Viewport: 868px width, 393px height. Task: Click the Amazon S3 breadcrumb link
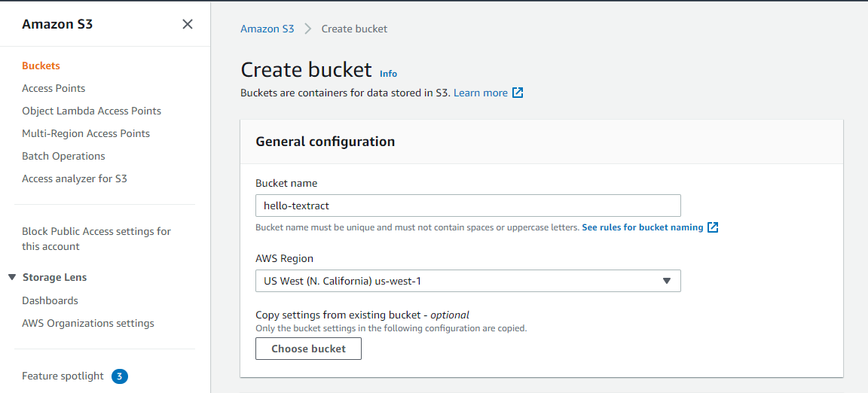pyautogui.click(x=267, y=29)
